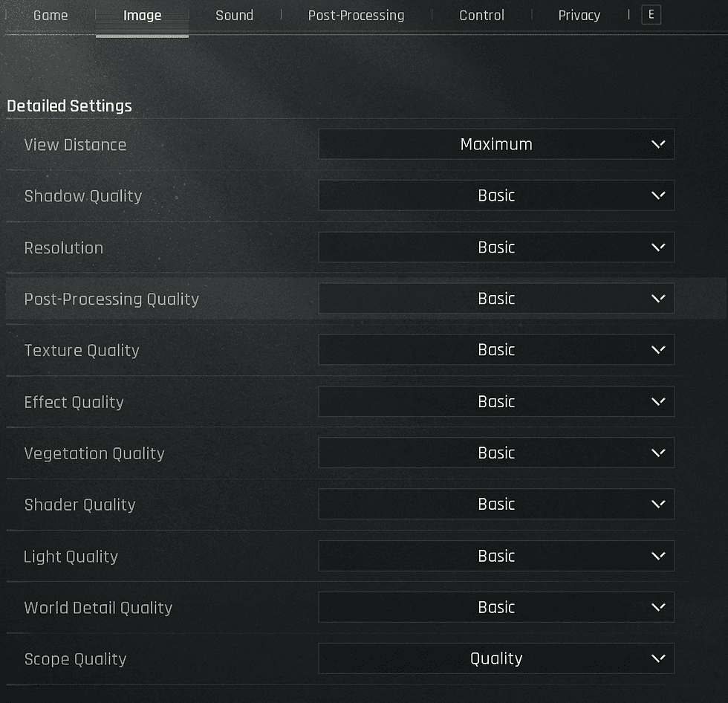Screen dimensions: 728x703
Task: Switch to the Game tab
Action: coord(51,15)
